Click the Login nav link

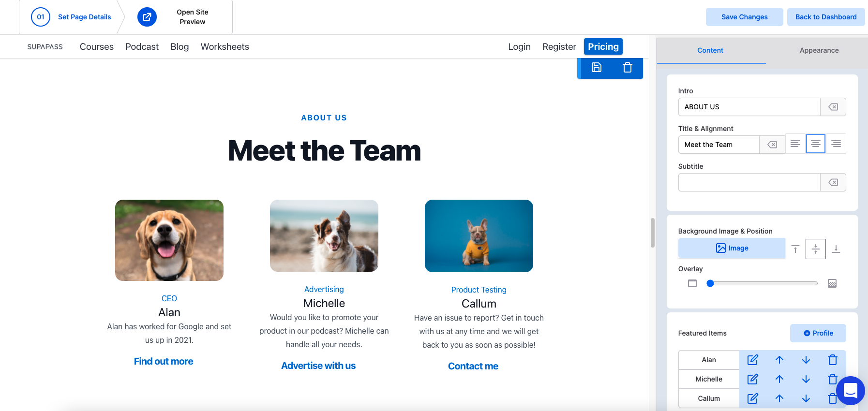coord(519,47)
